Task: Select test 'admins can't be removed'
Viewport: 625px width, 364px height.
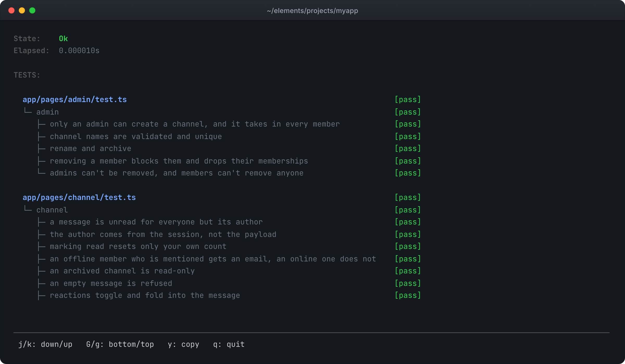Action: point(177,173)
